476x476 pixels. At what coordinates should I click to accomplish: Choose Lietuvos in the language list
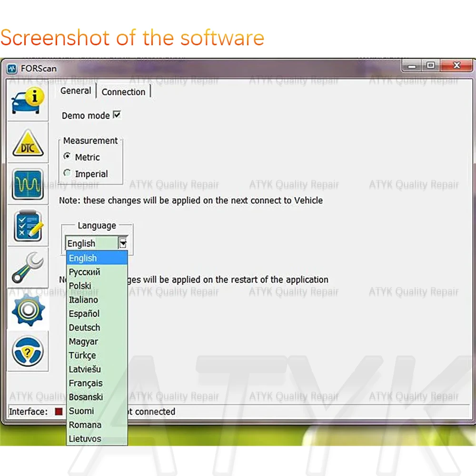pyautogui.click(x=97, y=439)
